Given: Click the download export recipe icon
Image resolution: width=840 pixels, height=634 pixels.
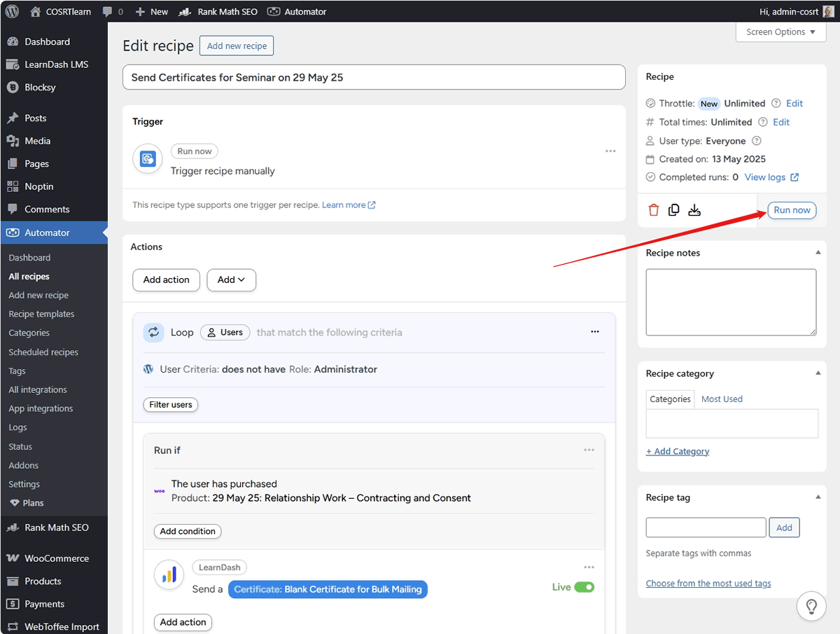Looking at the screenshot, I should coord(694,210).
